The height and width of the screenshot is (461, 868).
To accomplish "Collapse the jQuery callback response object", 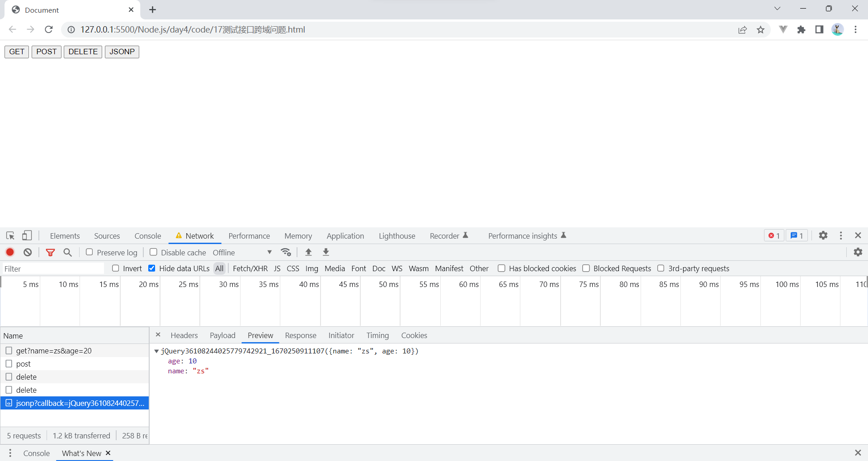I will click(157, 351).
